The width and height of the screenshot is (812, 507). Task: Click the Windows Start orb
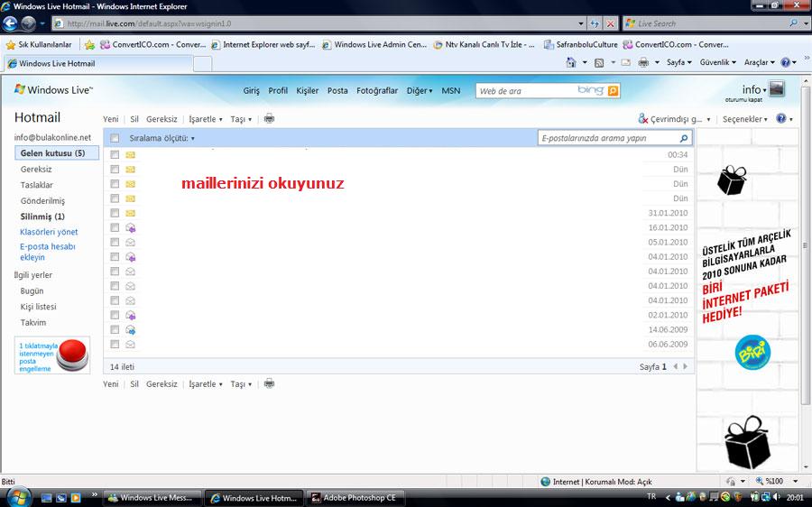click(x=18, y=497)
